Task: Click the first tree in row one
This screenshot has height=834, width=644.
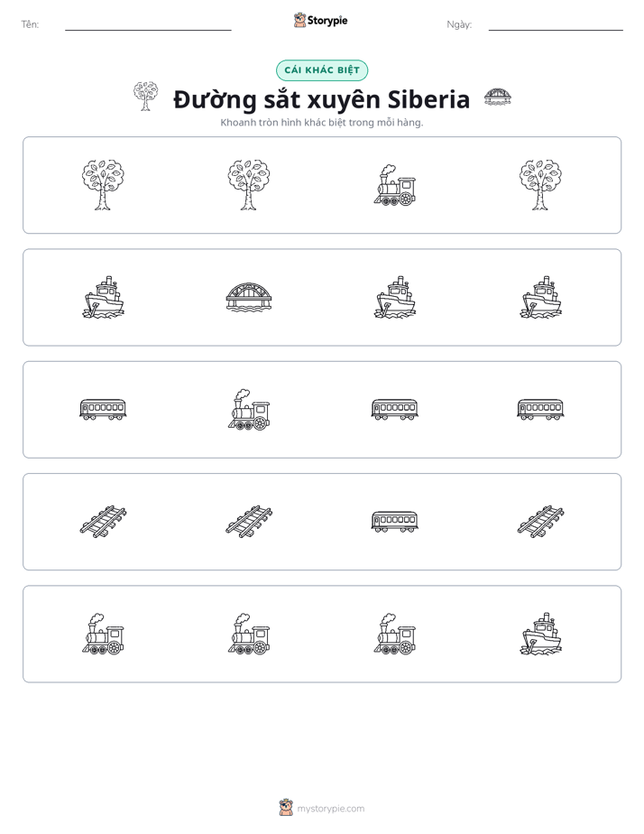Action: [x=103, y=185]
